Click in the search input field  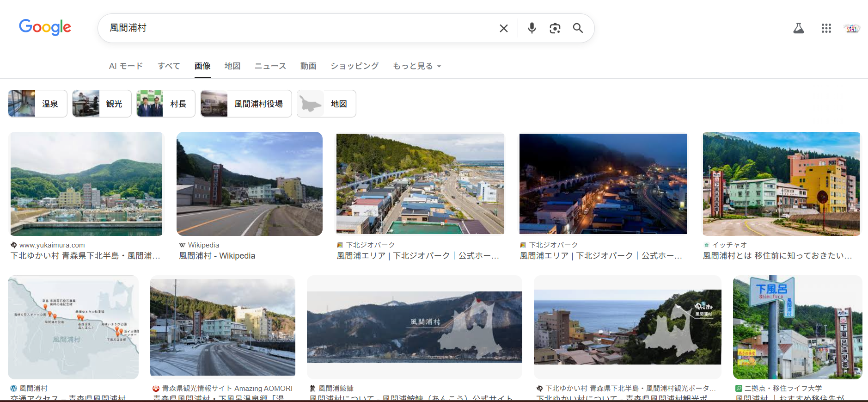(x=296, y=28)
